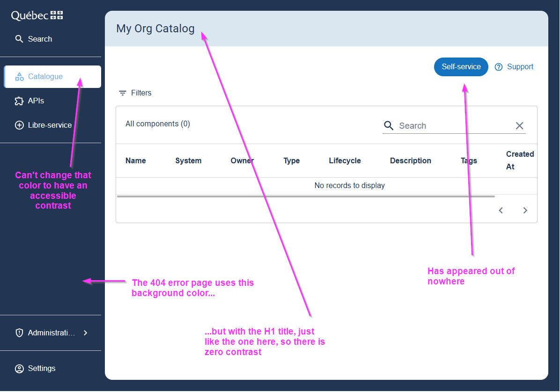The image size is (560, 392).
Task: Click the Québec logo
Action: (x=37, y=15)
